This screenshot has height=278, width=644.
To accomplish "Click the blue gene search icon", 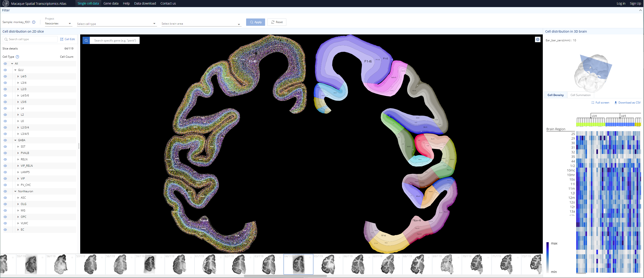I will [86, 40].
